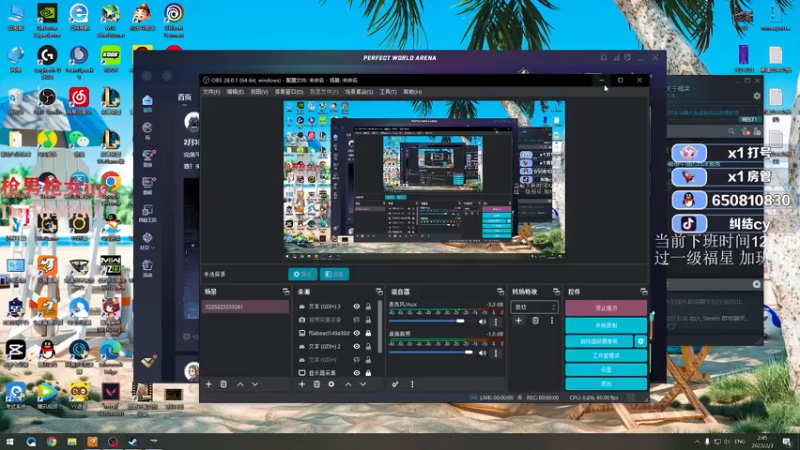Image resolution: width=800 pixels, height=450 pixels.
Task: Click the settings button in OBS Controls
Action: [x=606, y=369]
